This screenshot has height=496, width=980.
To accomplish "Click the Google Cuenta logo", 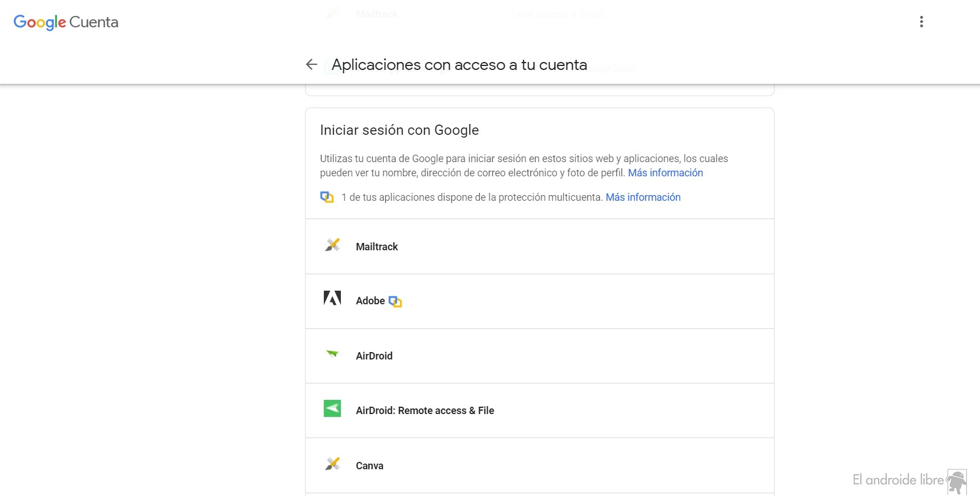I will (x=66, y=22).
